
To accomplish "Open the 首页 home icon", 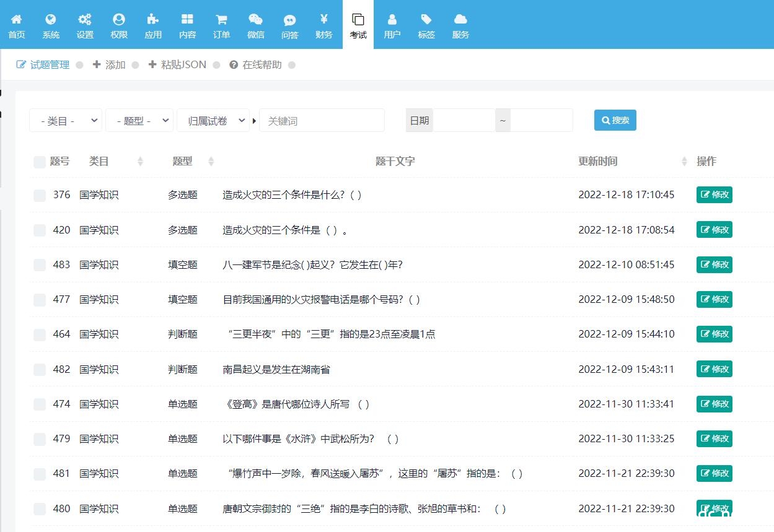I will click(17, 19).
